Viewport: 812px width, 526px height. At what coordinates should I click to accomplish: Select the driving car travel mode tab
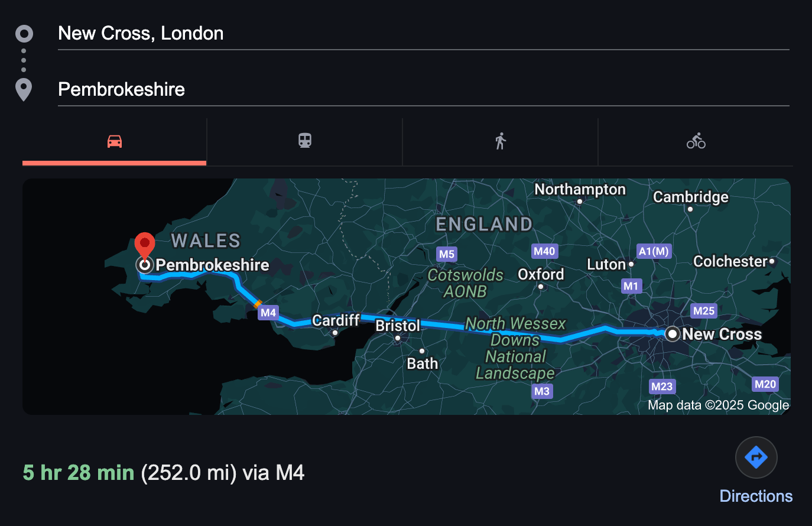(x=115, y=141)
